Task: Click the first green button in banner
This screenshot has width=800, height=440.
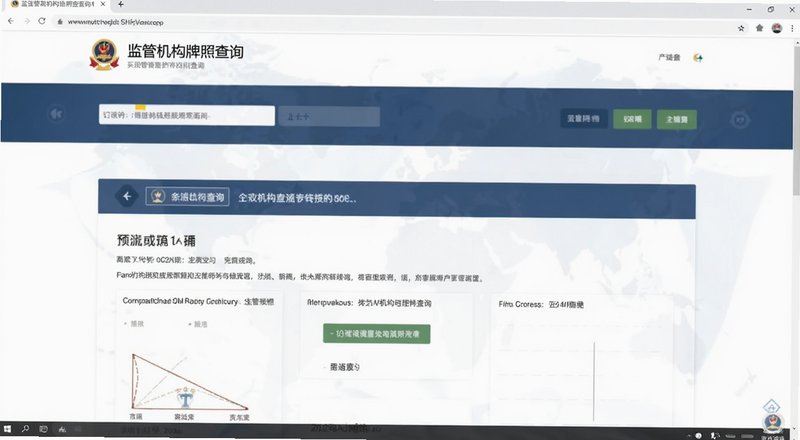Action: pos(632,119)
